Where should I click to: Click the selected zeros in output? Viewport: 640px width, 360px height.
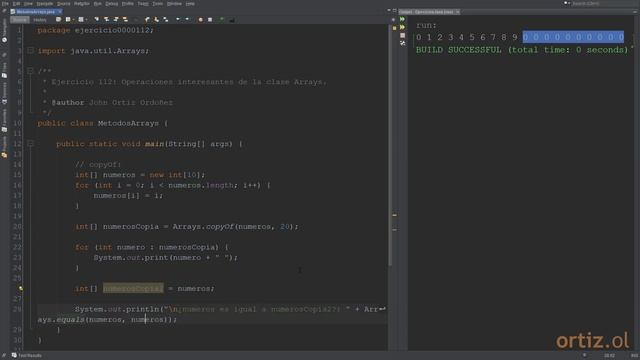(573, 37)
